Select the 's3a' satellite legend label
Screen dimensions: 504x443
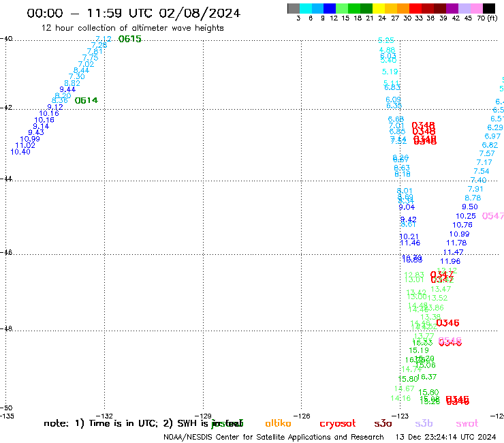[383, 423]
